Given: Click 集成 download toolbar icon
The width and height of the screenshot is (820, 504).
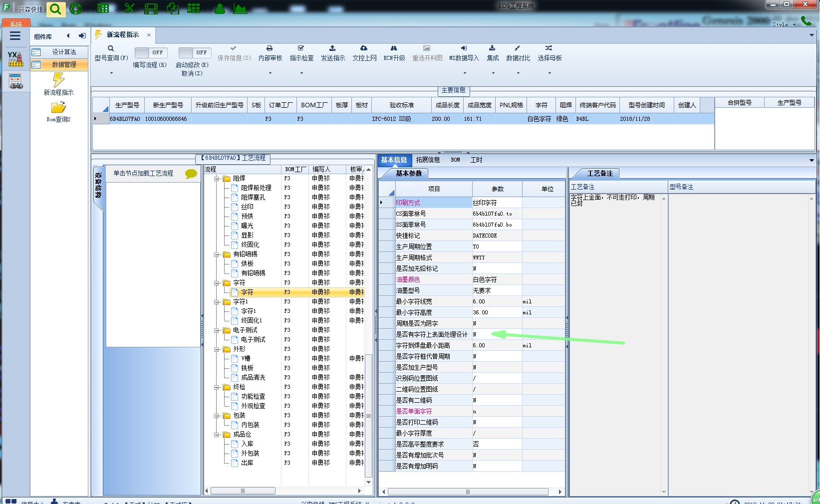Looking at the screenshot, I should point(492,48).
